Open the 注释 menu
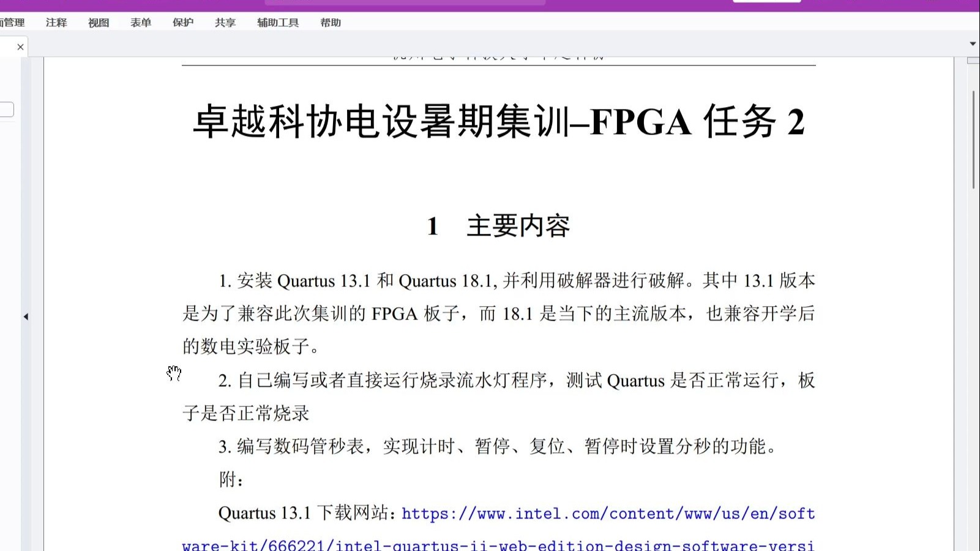 (56, 23)
